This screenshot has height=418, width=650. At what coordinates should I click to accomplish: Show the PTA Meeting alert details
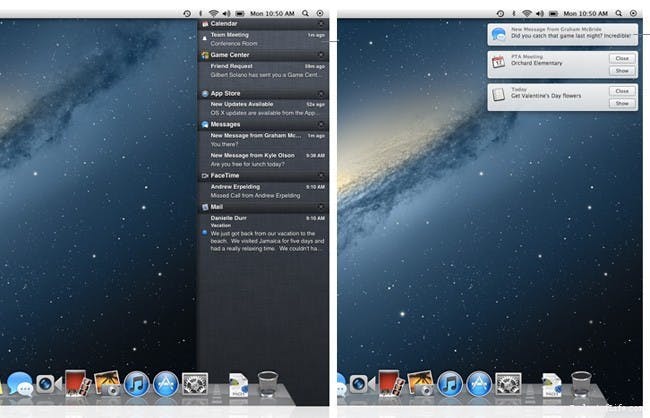coord(622,71)
